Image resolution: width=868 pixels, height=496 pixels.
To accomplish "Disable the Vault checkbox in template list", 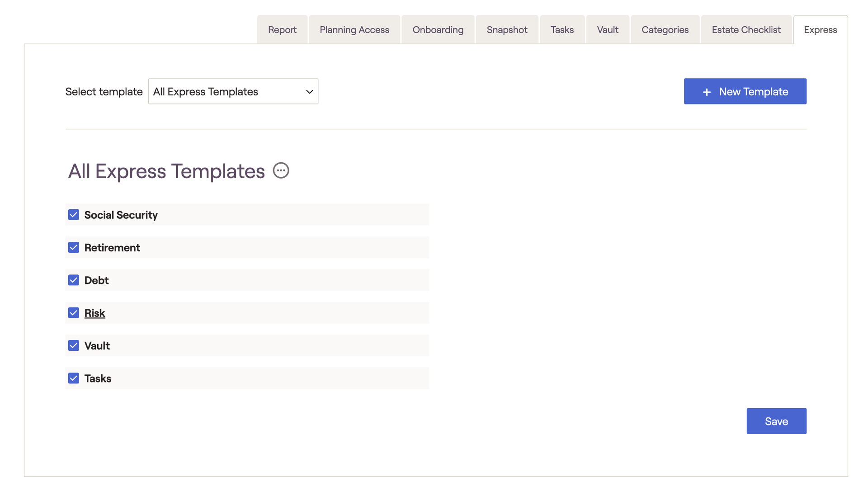I will [x=74, y=345].
